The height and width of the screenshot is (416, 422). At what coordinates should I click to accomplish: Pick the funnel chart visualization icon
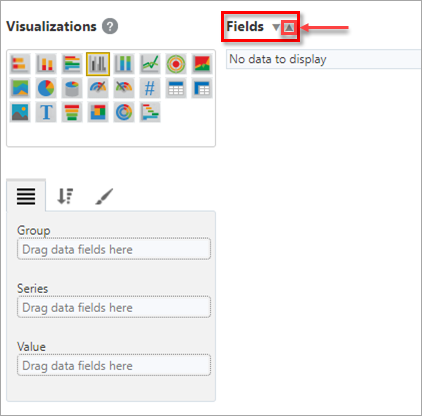72,112
